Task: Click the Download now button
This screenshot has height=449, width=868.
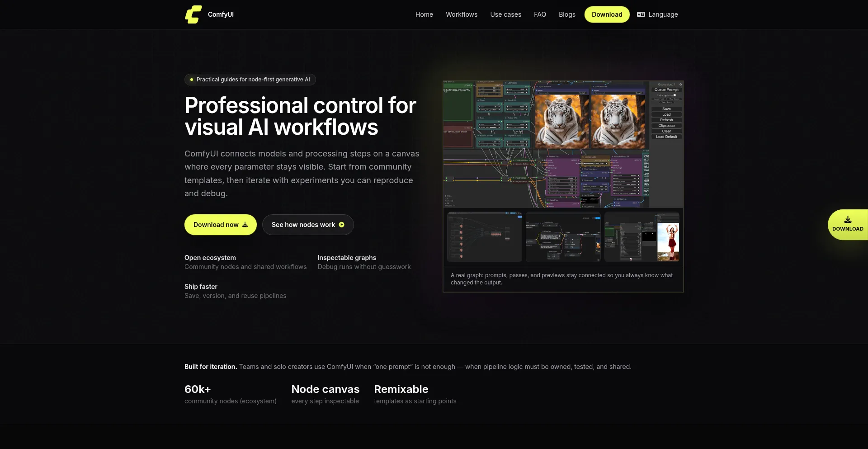Action: point(221,225)
